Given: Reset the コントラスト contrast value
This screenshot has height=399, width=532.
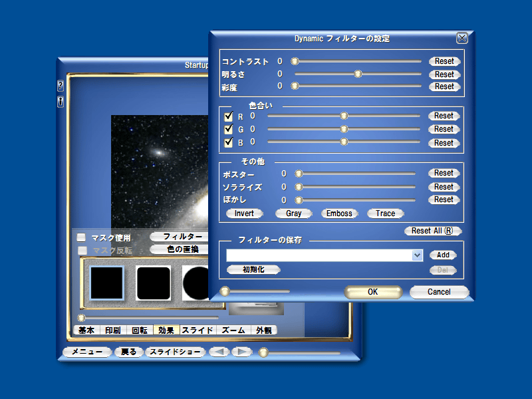Looking at the screenshot, I should pos(444,61).
